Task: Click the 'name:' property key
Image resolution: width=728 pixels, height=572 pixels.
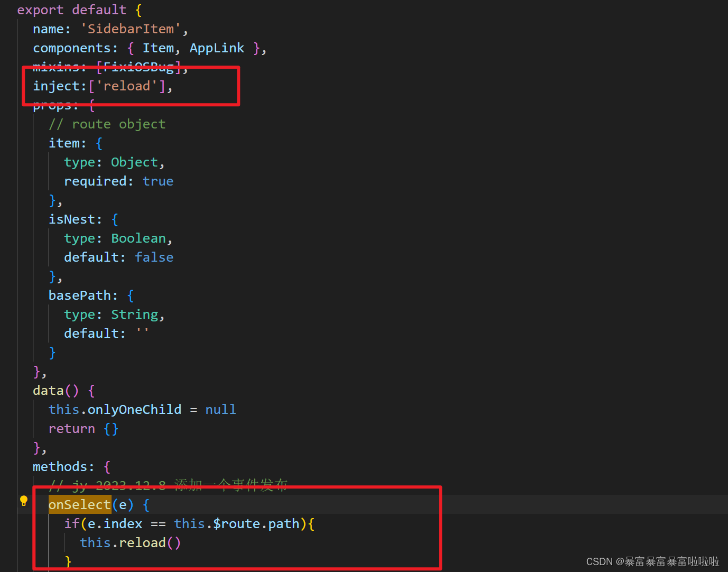Action: (51, 29)
